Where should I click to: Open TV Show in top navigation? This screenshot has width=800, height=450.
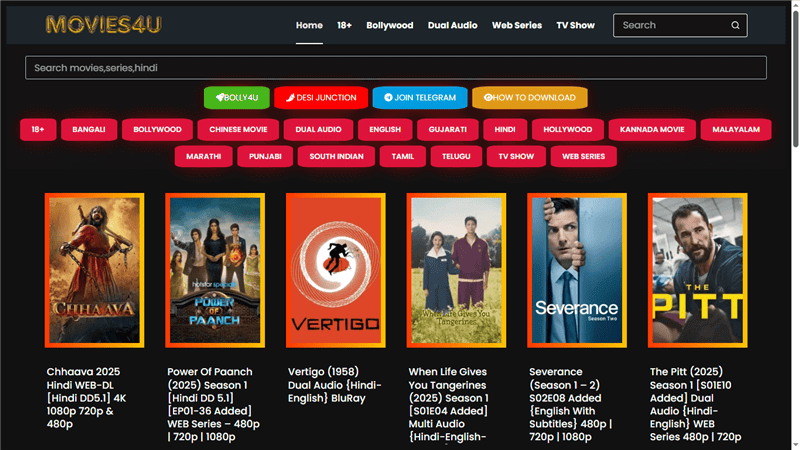(576, 25)
